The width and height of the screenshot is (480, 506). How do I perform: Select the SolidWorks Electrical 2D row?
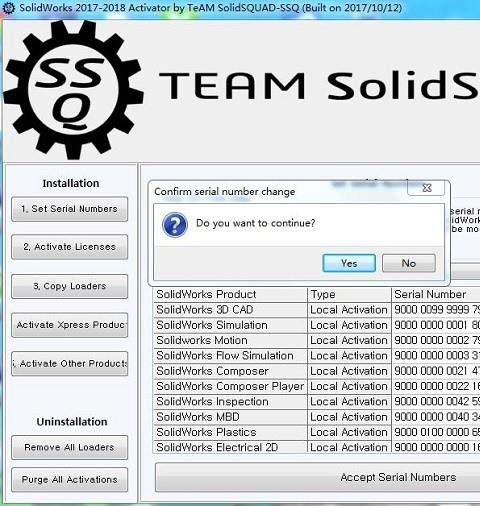tap(317, 447)
